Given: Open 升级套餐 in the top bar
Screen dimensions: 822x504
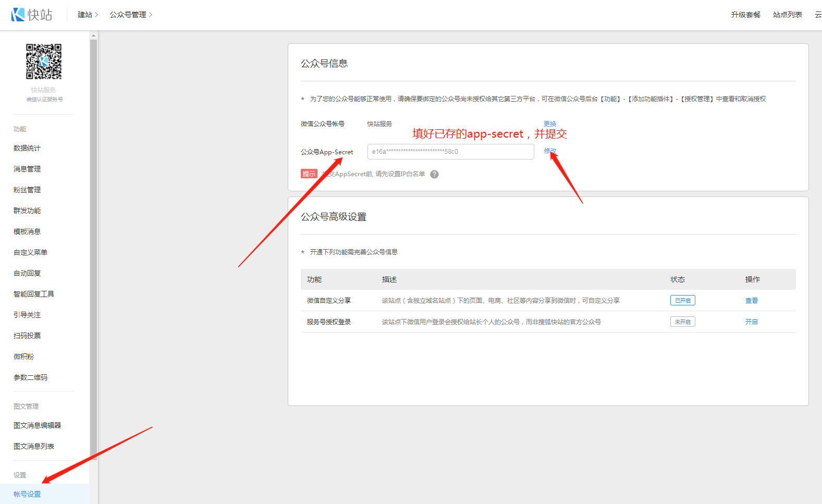Looking at the screenshot, I should (745, 15).
